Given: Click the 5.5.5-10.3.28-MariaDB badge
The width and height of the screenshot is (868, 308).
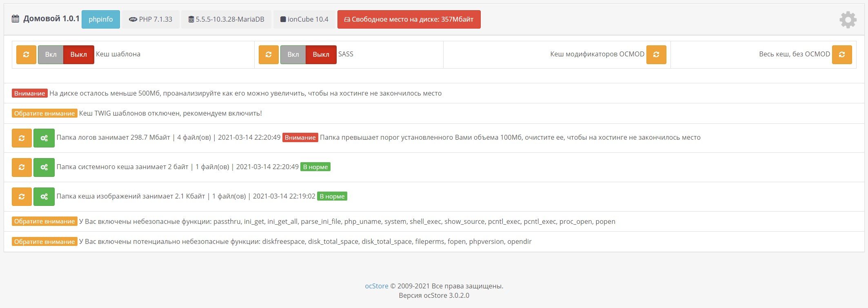Looking at the screenshot, I should 226,20.
